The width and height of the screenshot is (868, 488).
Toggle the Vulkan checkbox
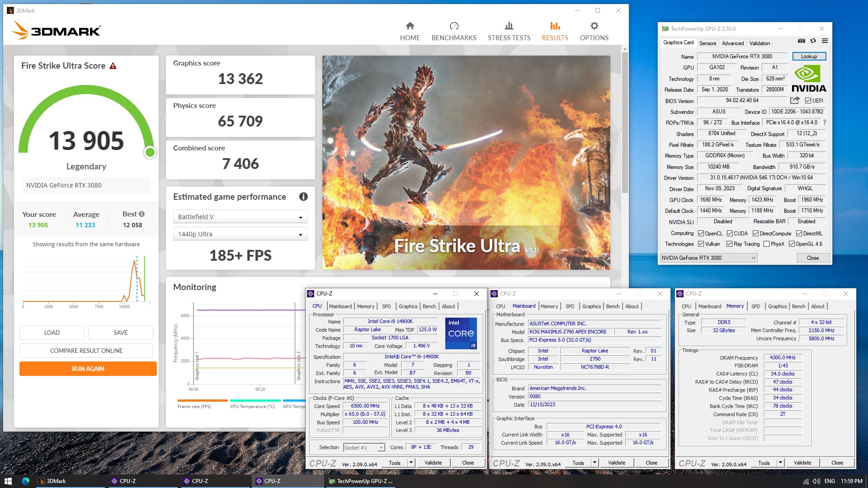(701, 244)
